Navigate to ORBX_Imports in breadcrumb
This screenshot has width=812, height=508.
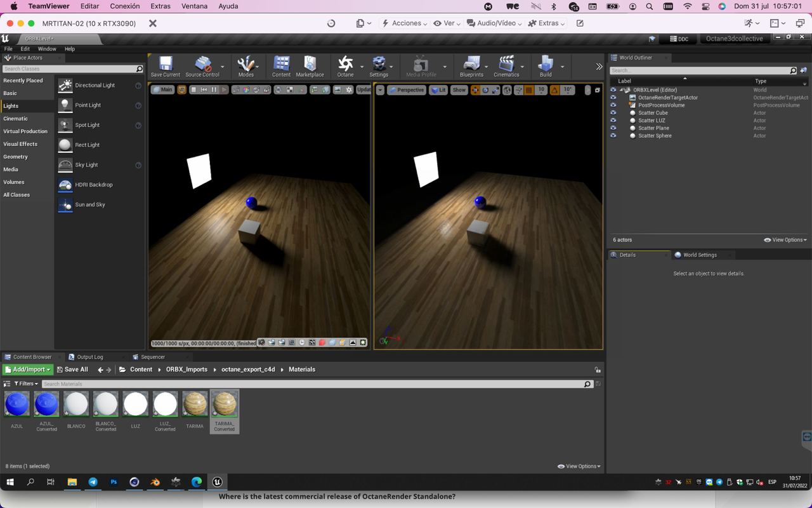187,370
